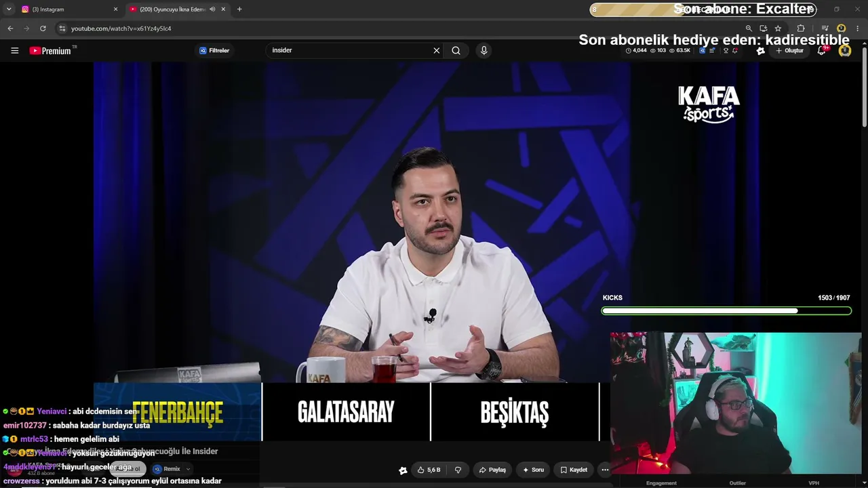Click the red bell icon in stats bar
Image resolution: width=868 pixels, height=488 pixels.
point(735,51)
